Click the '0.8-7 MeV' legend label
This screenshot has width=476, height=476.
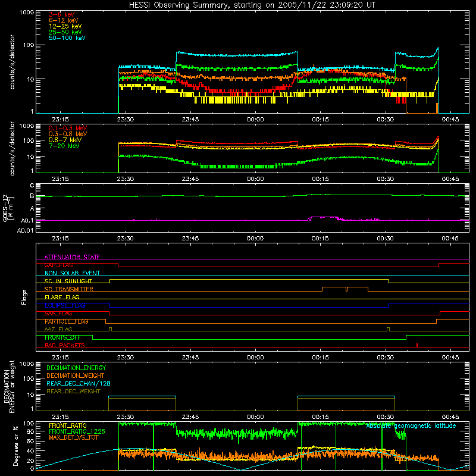[65, 140]
